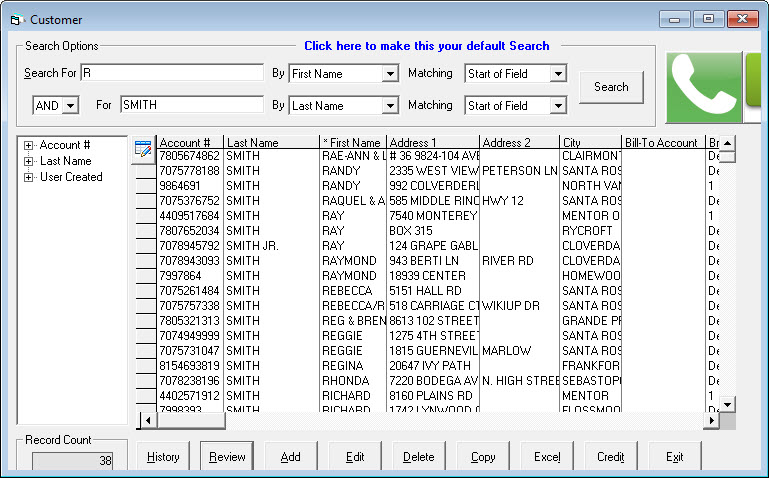Click the Record Count value 38
The image size is (769, 478).
point(73,460)
